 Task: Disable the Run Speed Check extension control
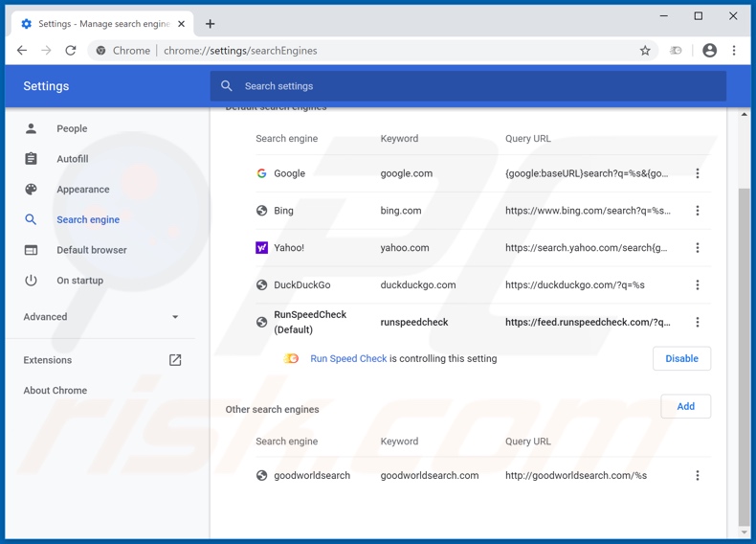tap(681, 358)
